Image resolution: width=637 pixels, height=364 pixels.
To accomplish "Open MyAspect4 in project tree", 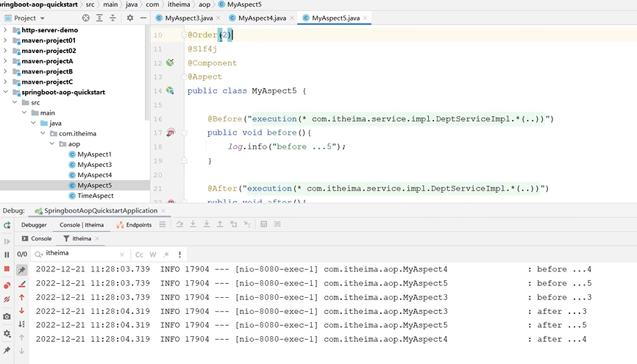I will (94, 175).
